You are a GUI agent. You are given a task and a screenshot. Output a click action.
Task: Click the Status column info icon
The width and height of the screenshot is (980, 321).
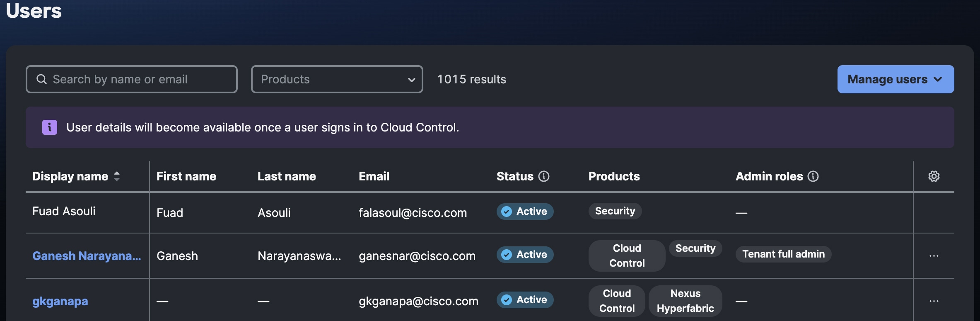tap(543, 176)
